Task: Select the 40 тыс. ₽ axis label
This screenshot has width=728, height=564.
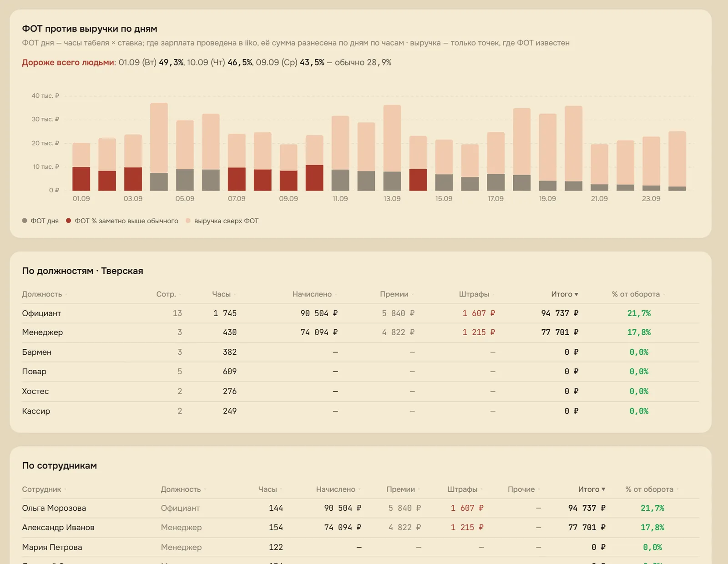Action: coord(45,96)
